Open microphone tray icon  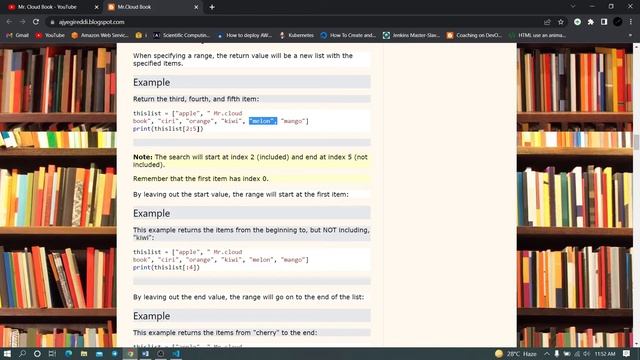point(557,354)
